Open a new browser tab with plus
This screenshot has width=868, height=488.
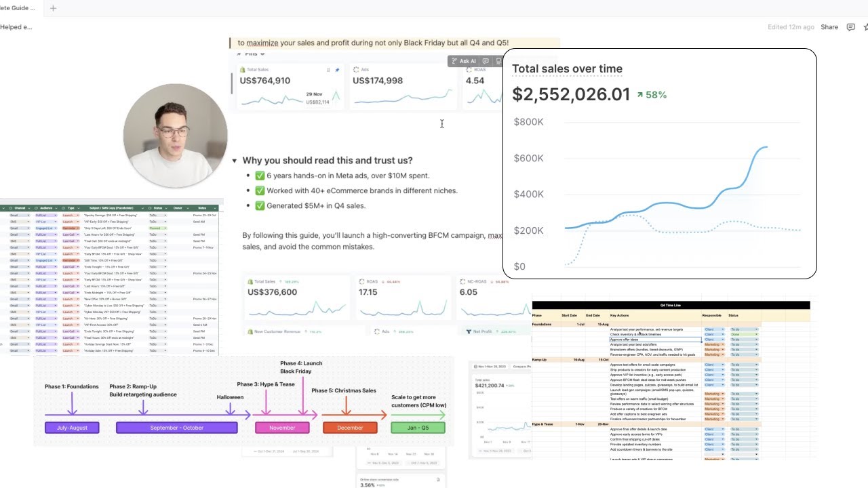[53, 8]
